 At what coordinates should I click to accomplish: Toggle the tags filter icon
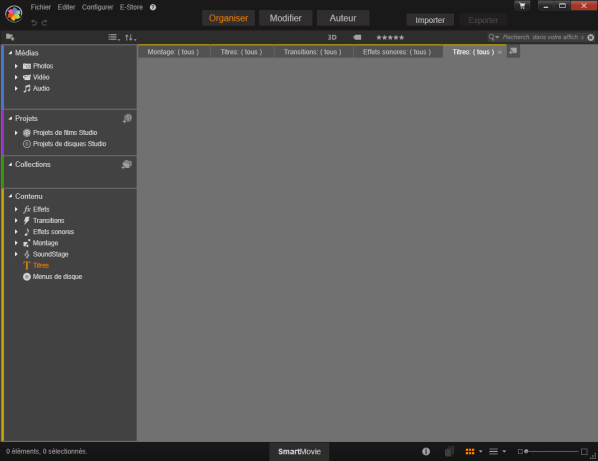pyautogui.click(x=357, y=37)
